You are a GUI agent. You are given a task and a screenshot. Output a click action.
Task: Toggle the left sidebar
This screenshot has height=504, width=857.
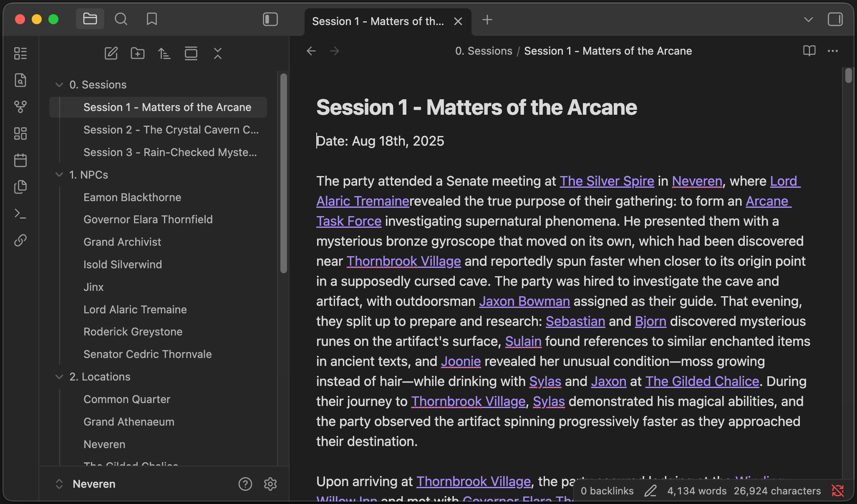(x=270, y=19)
